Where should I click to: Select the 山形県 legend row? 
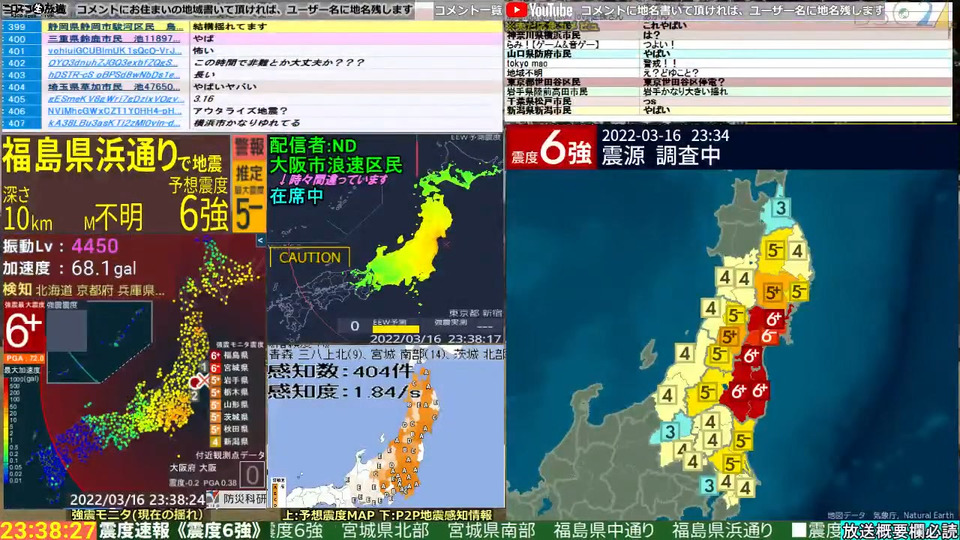click(231, 404)
